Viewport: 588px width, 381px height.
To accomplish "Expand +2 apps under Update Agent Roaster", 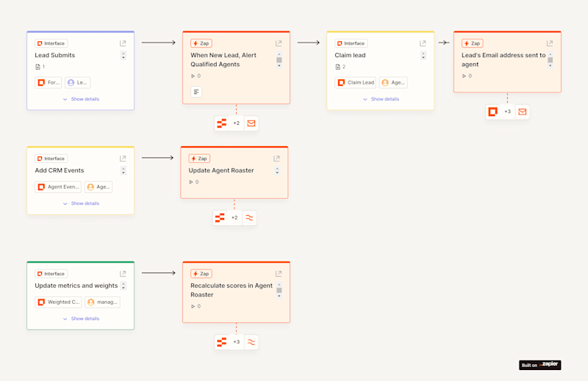I will 234,217.
